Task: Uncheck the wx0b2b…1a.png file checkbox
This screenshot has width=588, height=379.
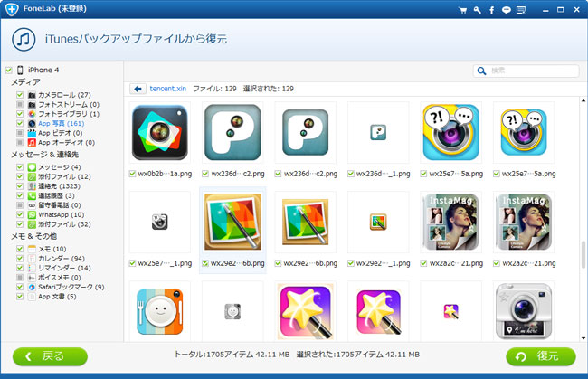Action: 133,173
